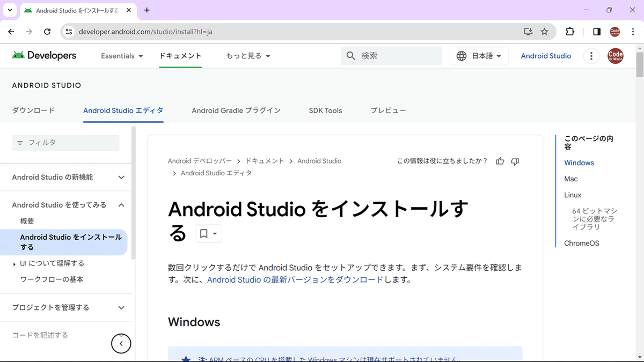The height and width of the screenshot is (362, 644).
Task: Select Android Studio をインストールする sidebar item
Action: [63, 242]
